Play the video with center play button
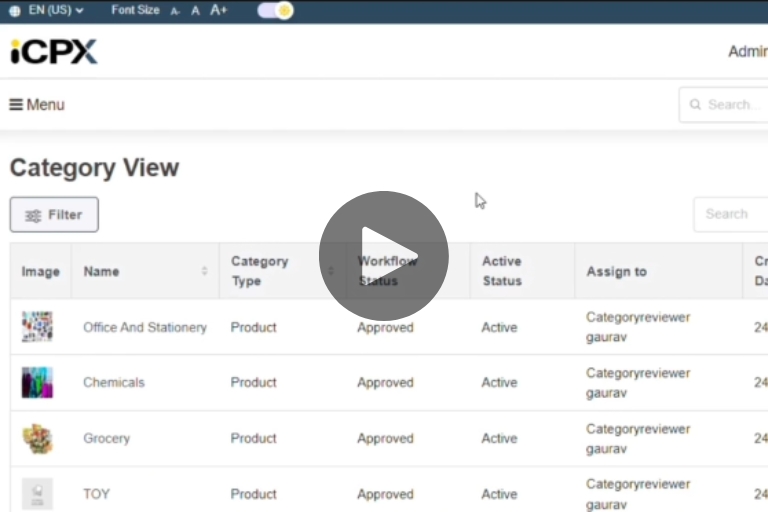This screenshot has width=768, height=512. [384, 256]
